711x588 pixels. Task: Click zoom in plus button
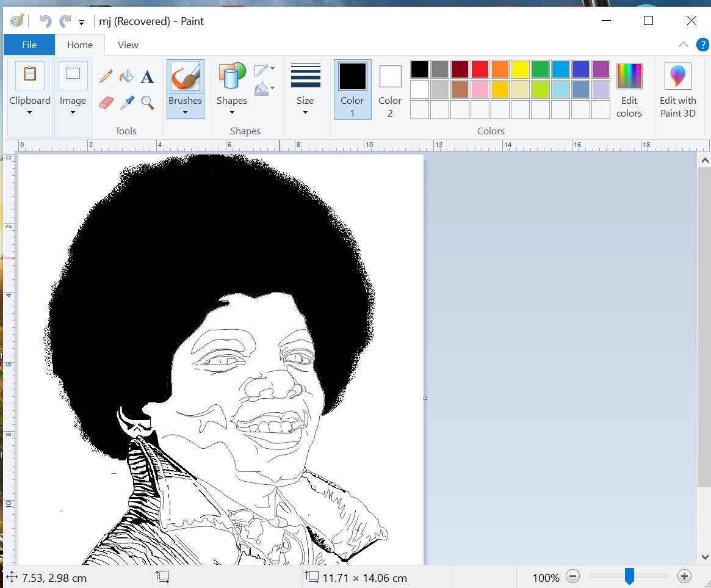point(684,576)
